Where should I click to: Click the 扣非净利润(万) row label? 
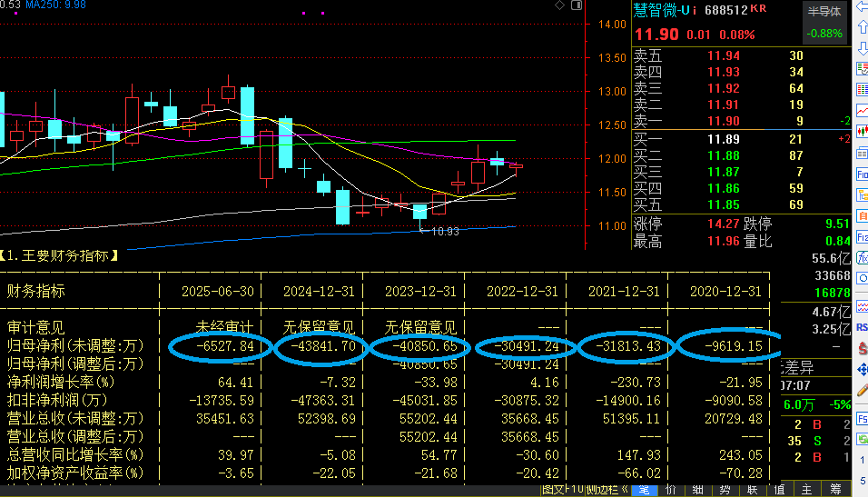(57, 400)
